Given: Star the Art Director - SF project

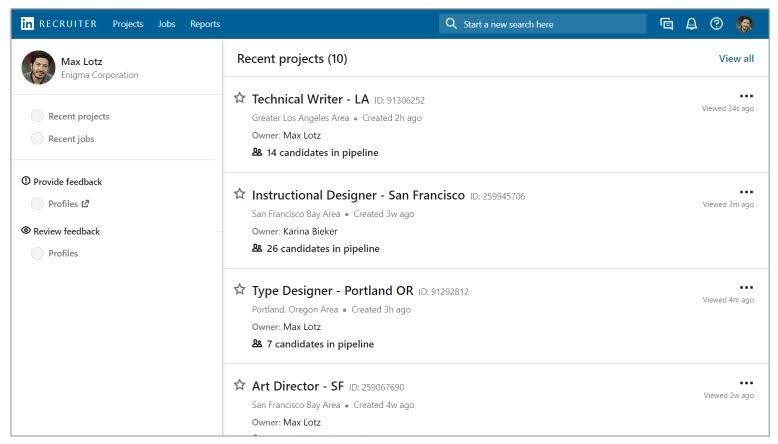Looking at the screenshot, I should 240,385.
